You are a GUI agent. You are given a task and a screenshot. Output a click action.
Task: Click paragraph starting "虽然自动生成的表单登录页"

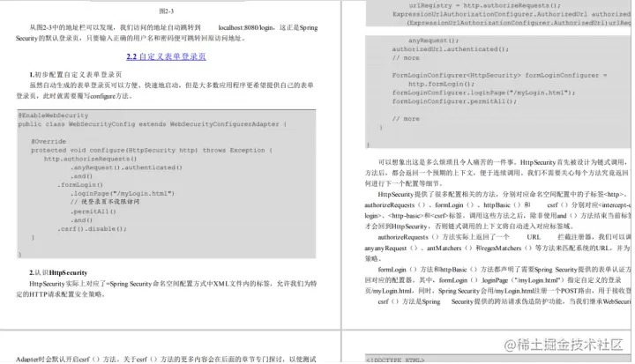coord(165,91)
